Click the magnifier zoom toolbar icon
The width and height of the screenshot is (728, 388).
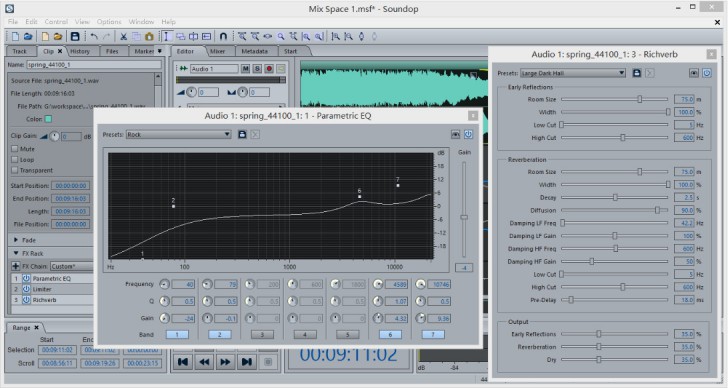tap(281, 36)
